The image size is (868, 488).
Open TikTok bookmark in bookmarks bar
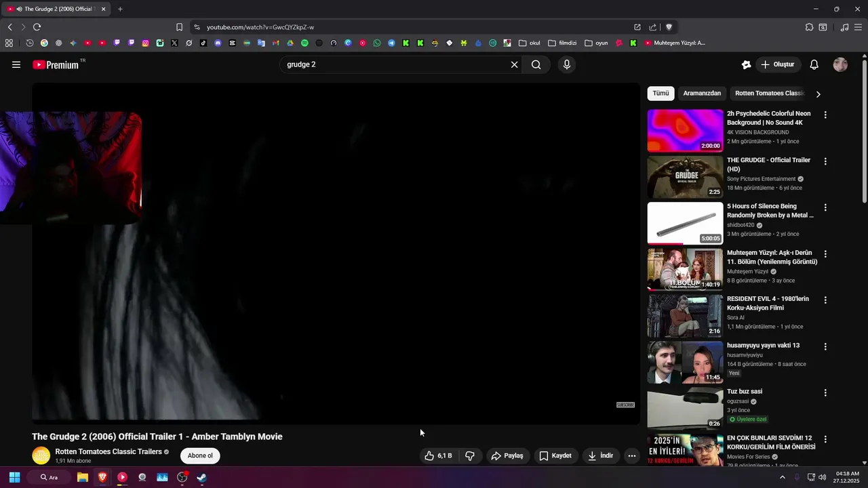pyautogui.click(x=203, y=43)
